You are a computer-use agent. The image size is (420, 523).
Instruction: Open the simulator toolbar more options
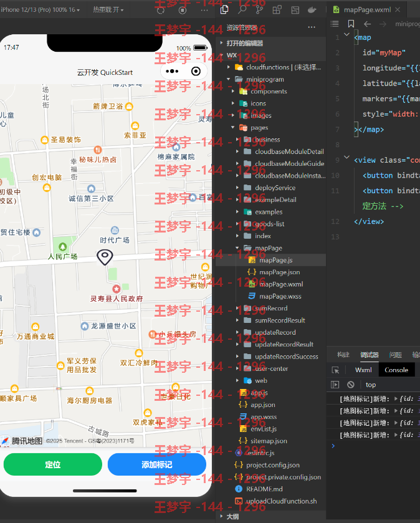(204, 10)
